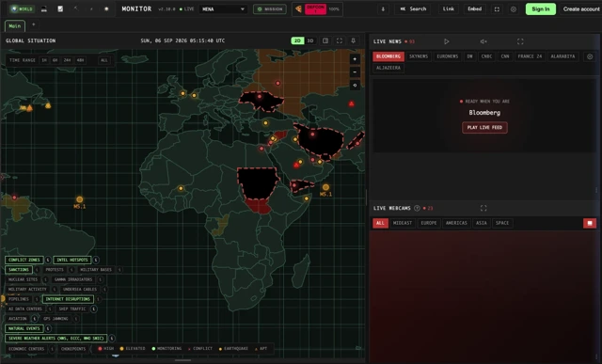The width and height of the screenshot is (602, 364).
Task: Pin the Global Situation map panel
Action: click(354, 40)
